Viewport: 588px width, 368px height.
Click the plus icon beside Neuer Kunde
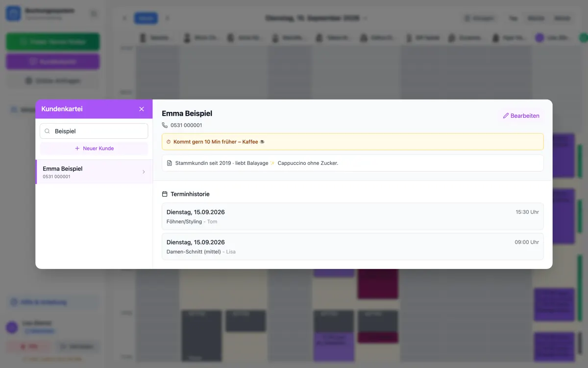(x=77, y=148)
